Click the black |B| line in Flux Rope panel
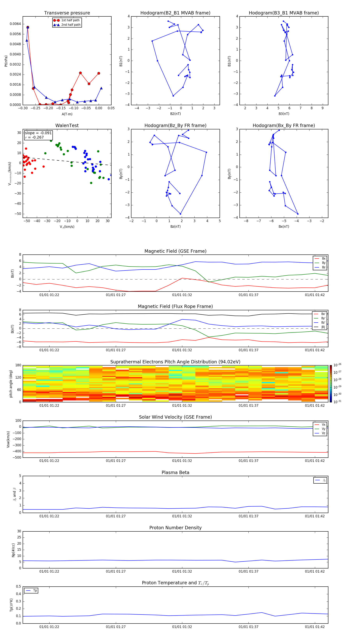Image resolution: width=351 pixels, height=644 pixels. pyautogui.click(x=175, y=314)
